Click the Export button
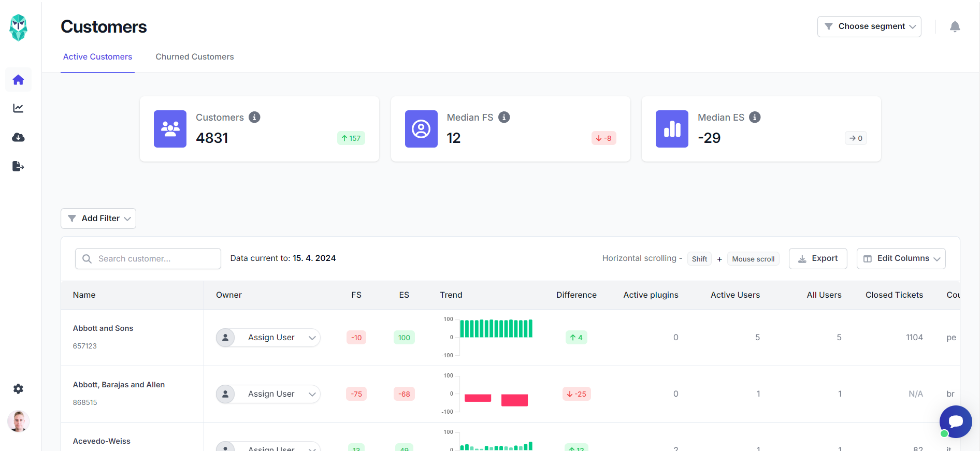 tap(818, 258)
